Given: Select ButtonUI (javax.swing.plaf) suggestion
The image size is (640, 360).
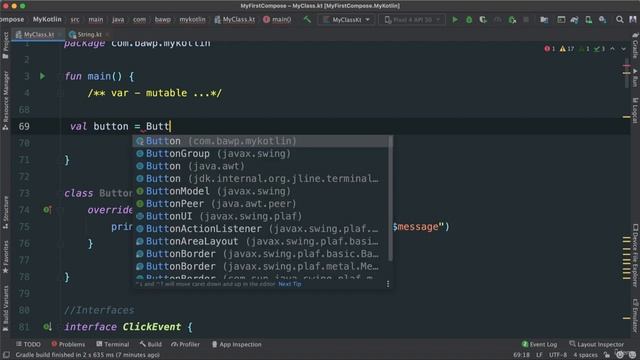Looking at the screenshot, I should pos(261,216).
